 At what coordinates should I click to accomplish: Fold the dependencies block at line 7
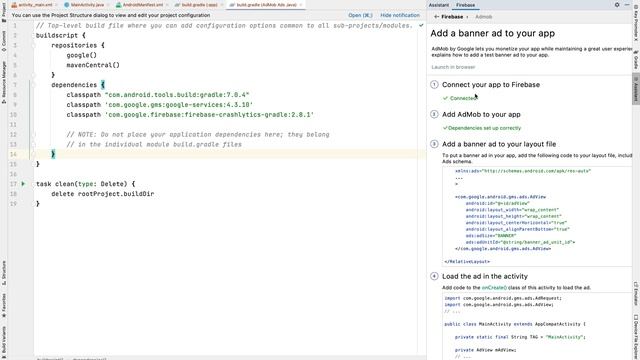33,85
